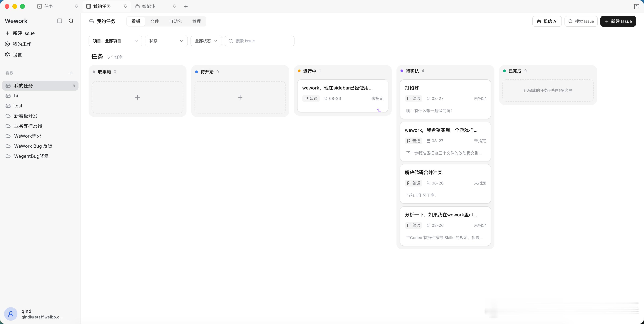Pin the 任务 tab
This screenshot has width=644, height=324.
tap(76, 7)
